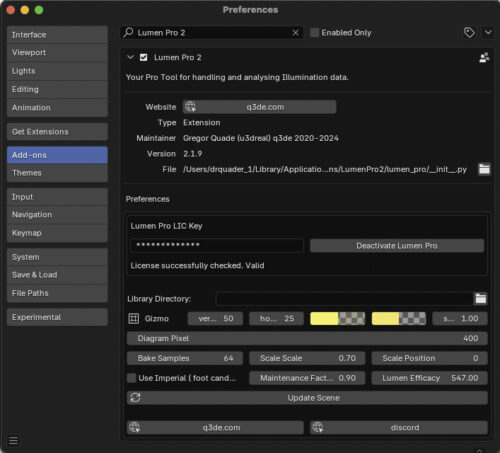500x453 pixels.
Task: Click the globe icon on discord button
Action: (x=317, y=427)
